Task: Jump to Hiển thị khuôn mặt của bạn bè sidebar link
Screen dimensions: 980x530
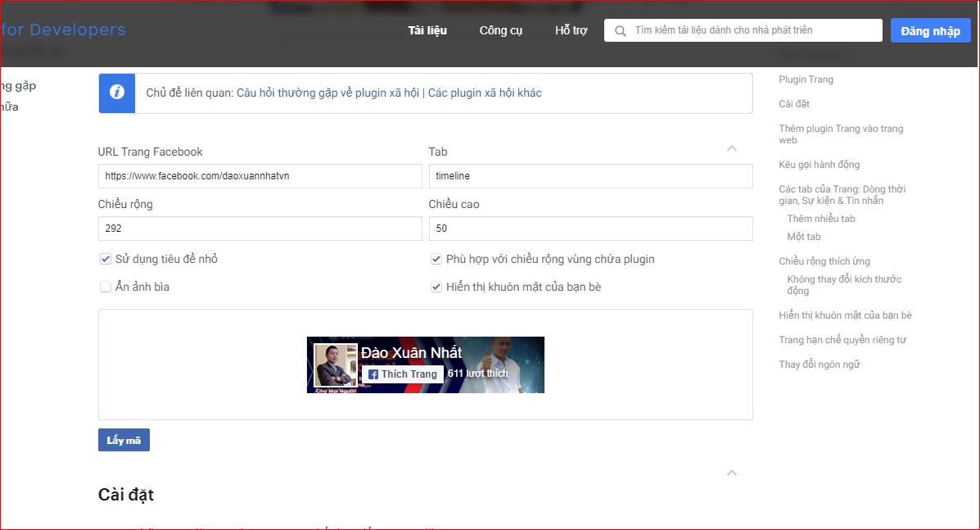Action: 845,315
